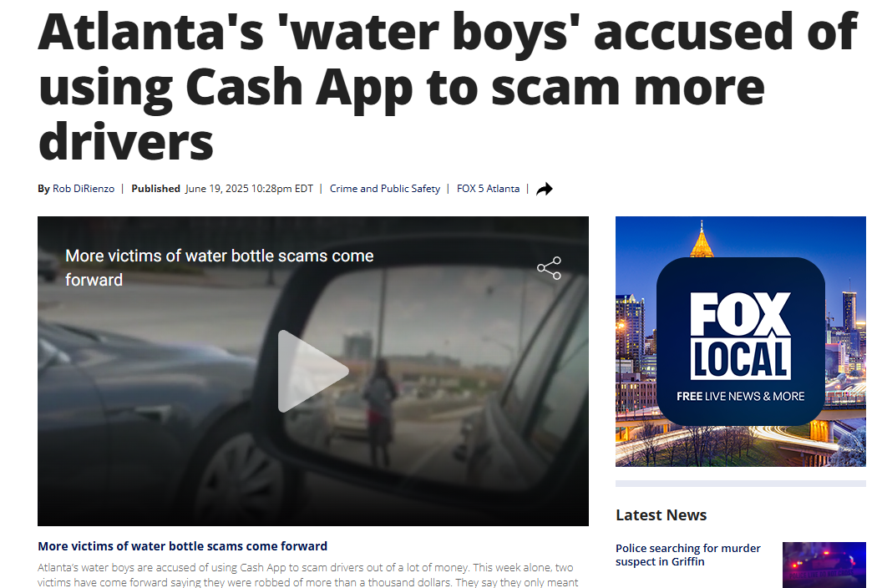
Task: Click the video title overlay text
Action: pos(220,268)
